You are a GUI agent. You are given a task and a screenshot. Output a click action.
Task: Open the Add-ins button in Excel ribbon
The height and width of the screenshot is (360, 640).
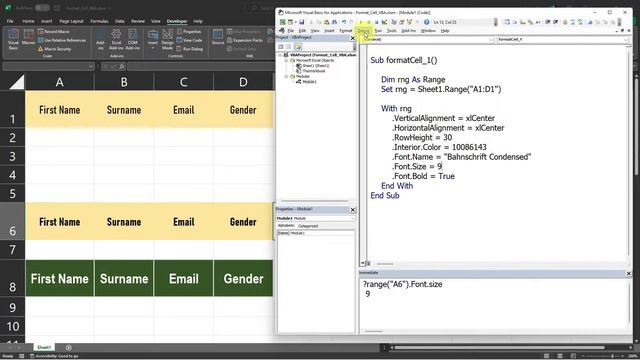pos(100,40)
